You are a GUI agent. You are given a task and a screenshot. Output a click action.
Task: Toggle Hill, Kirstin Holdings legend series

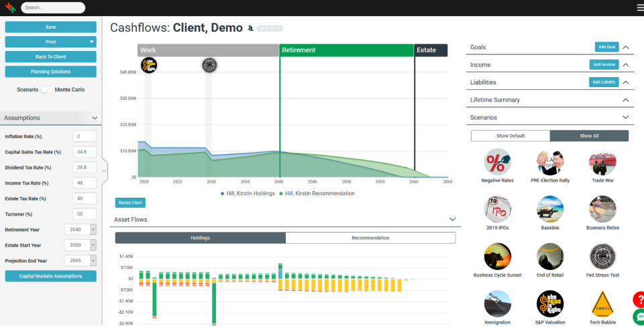tap(245, 194)
